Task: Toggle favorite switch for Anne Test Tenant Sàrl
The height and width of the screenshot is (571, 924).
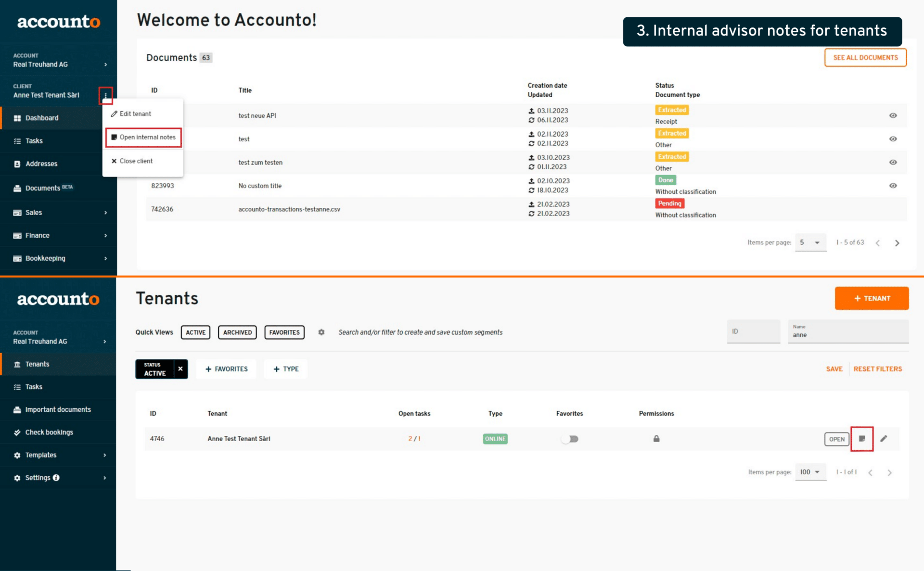Action: [570, 439]
